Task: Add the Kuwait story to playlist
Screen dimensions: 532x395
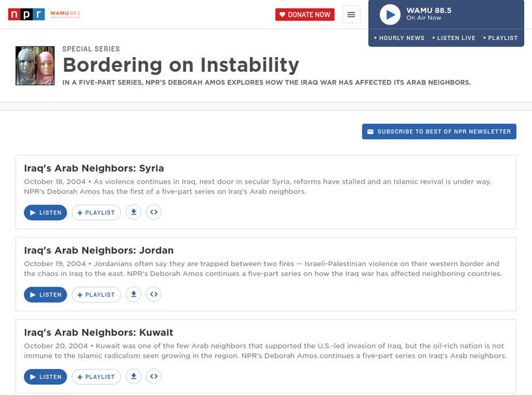Action: tap(96, 376)
